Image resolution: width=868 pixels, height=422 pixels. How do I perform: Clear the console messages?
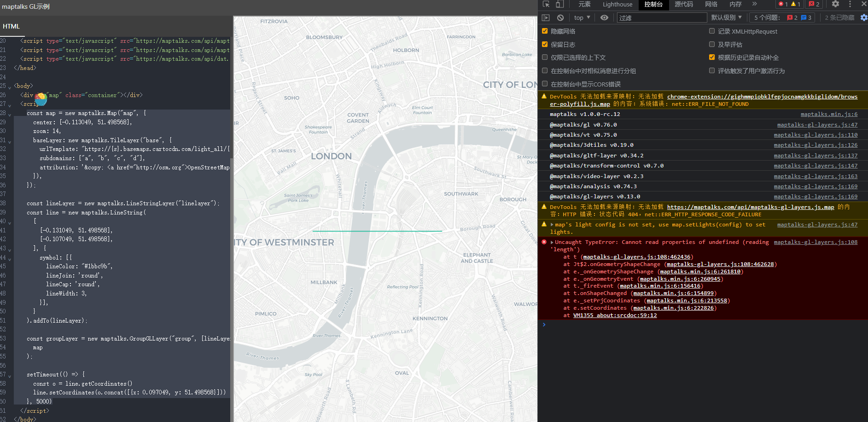(x=560, y=17)
